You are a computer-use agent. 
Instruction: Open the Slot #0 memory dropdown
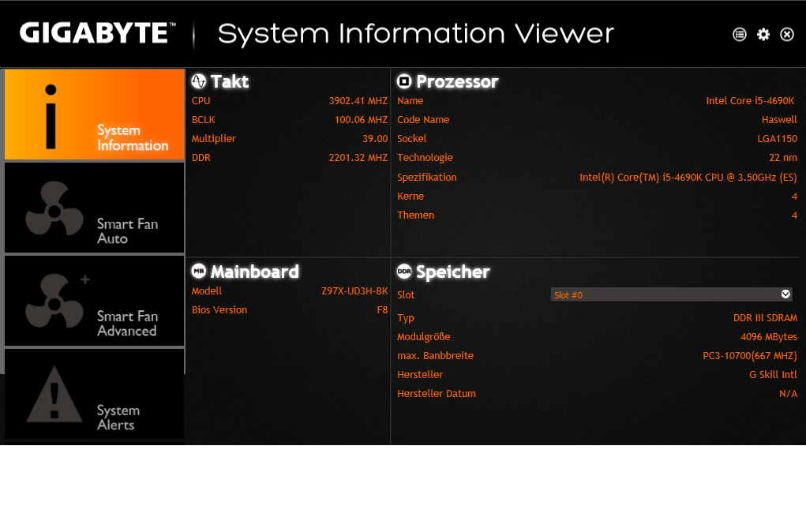[x=671, y=294]
